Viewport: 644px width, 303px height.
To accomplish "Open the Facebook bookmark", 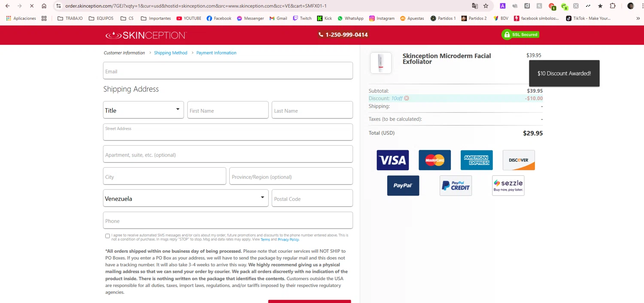I will (219, 18).
